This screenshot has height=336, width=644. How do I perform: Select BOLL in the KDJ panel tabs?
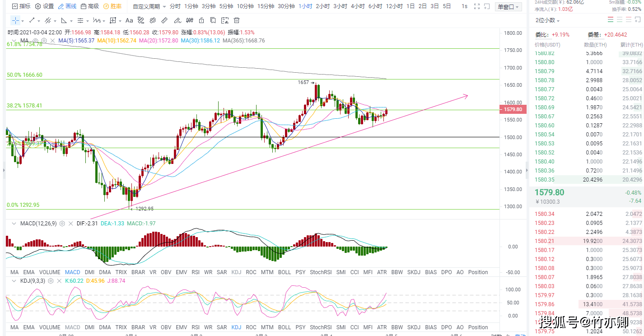(285, 327)
